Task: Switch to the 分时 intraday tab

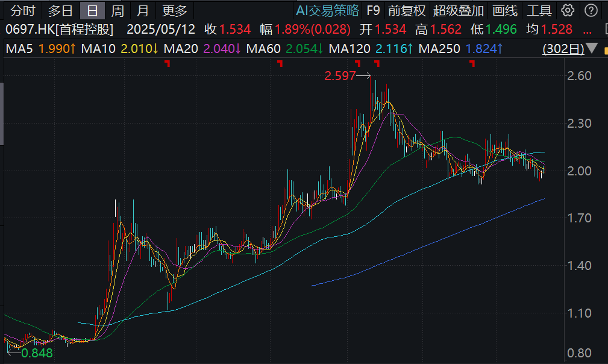Action: click(x=22, y=10)
